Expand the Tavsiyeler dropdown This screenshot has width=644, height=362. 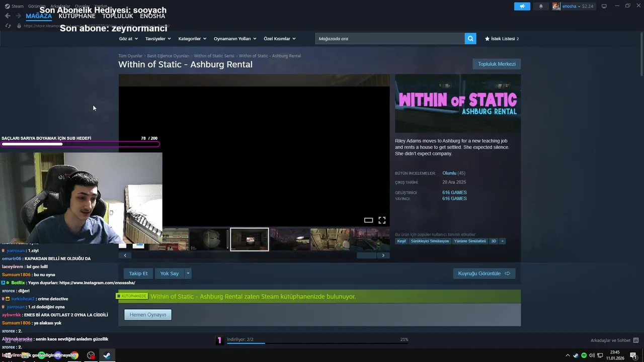click(158, 39)
